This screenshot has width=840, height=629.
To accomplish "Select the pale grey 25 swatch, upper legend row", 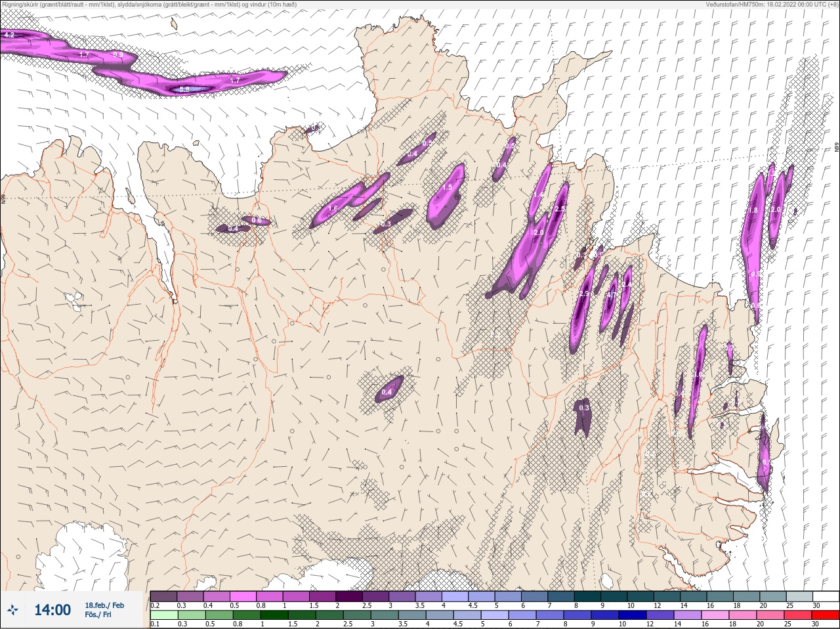I will (x=799, y=596).
